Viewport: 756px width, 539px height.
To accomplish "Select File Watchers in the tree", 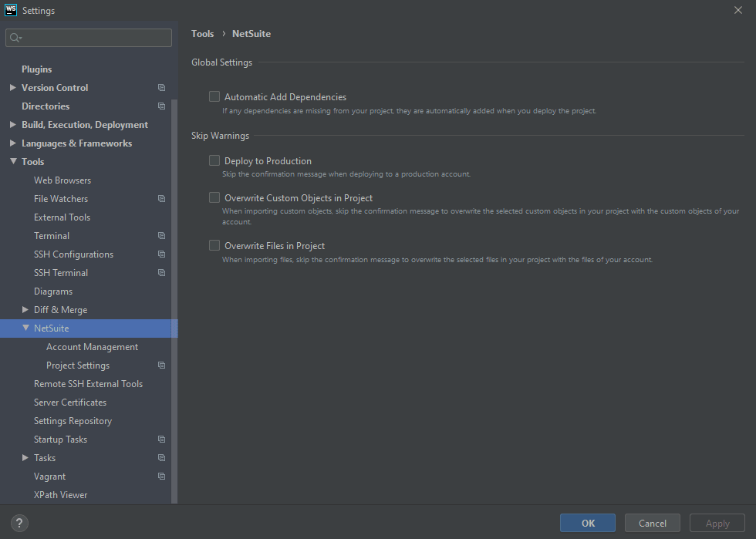I will point(61,199).
